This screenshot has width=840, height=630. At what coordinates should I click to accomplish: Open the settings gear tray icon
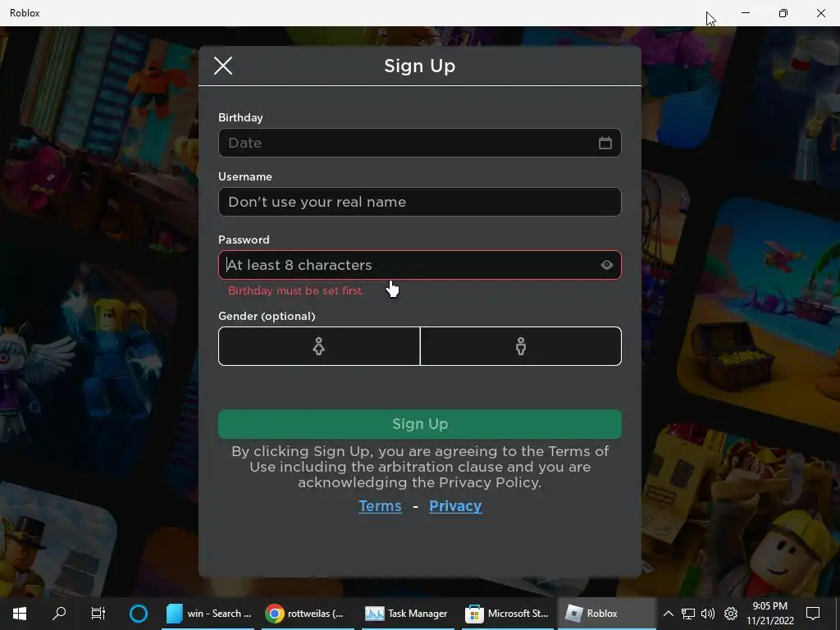(x=731, y=614)
